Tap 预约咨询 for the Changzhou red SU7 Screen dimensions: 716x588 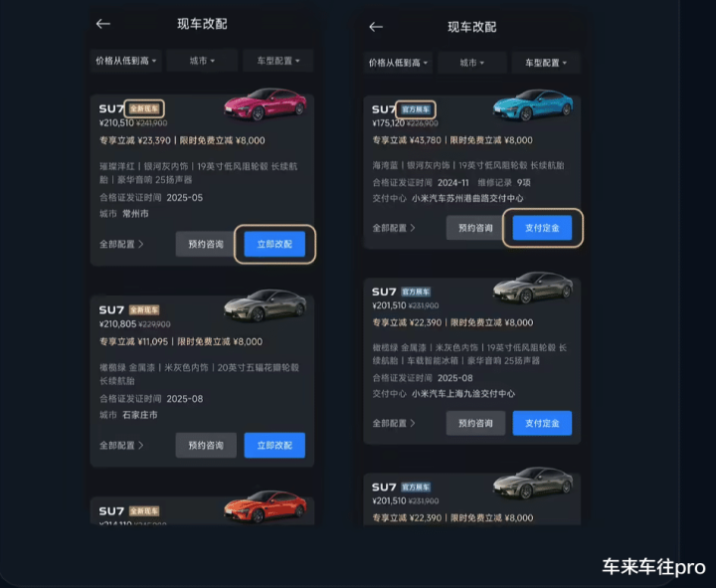point(206,244)
